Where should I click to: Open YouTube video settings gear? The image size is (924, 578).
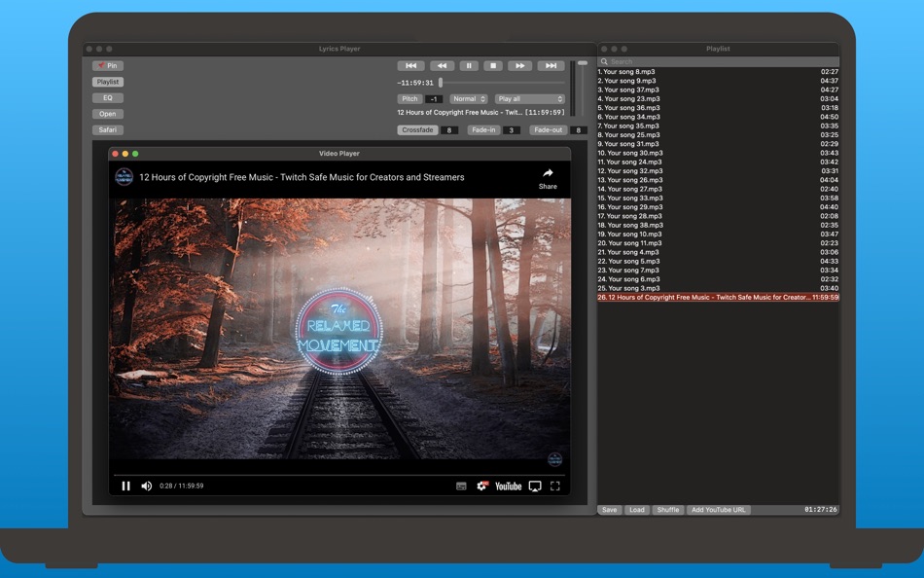(x=481, y=486)
